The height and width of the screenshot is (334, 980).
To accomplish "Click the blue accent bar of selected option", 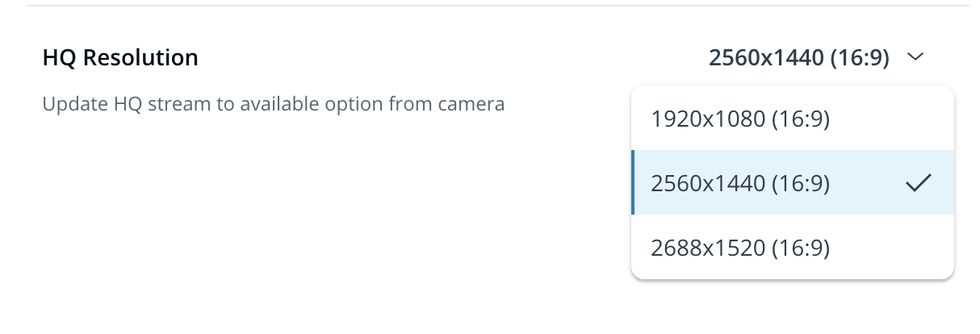I will pos(633,183).
